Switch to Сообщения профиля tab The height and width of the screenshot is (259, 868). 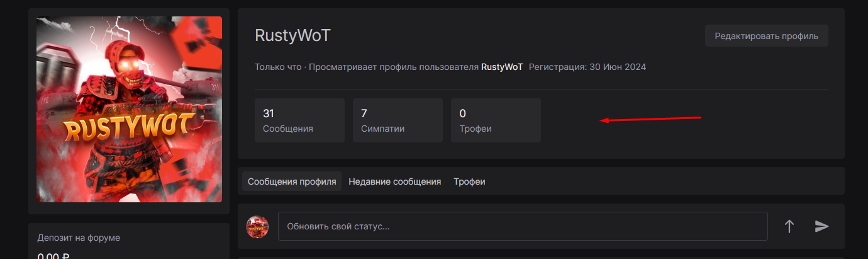[x=292, y=181]
